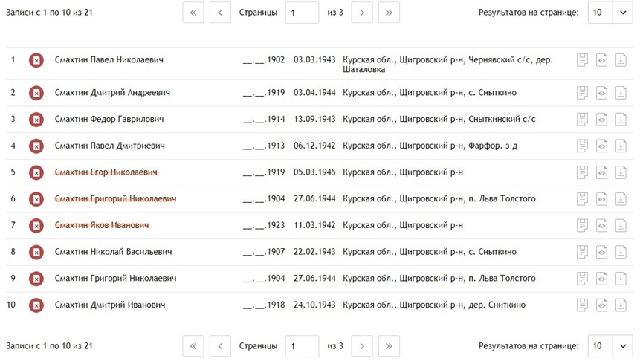The width and height of the screenshot is (640, 364).
Task: Open the document-page icon for Смахтин Николай Васильевич
Action: click(x=583, y=252)
